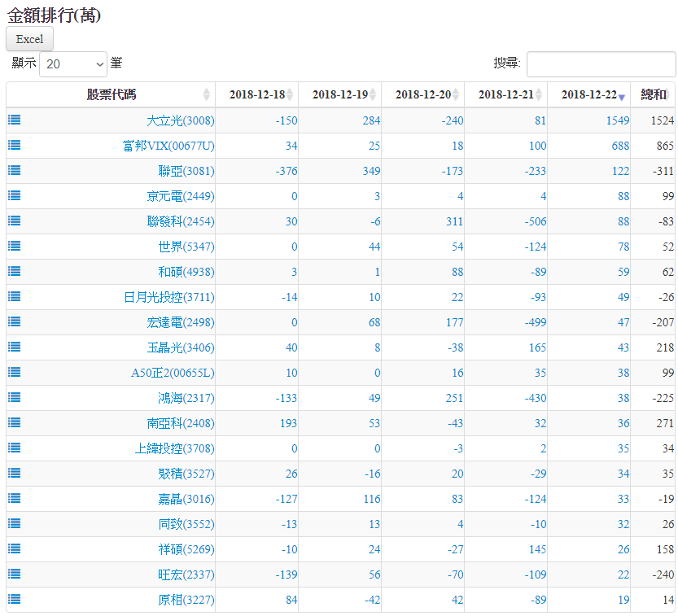Sort table by 股票代碼 column header

(111, 95)
